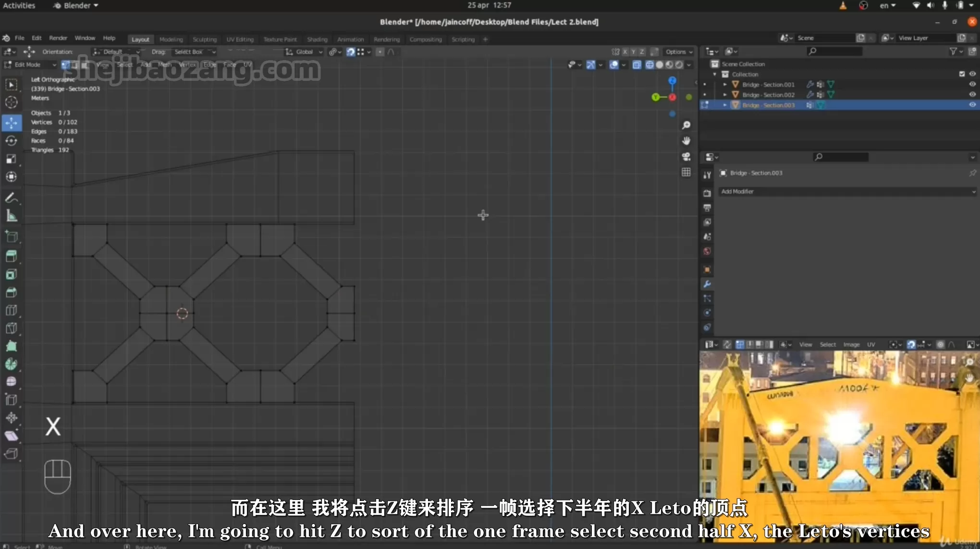This screenshot has height=549, width=980.
Task: Open the Render menu
Action: (x=58, y=38)
